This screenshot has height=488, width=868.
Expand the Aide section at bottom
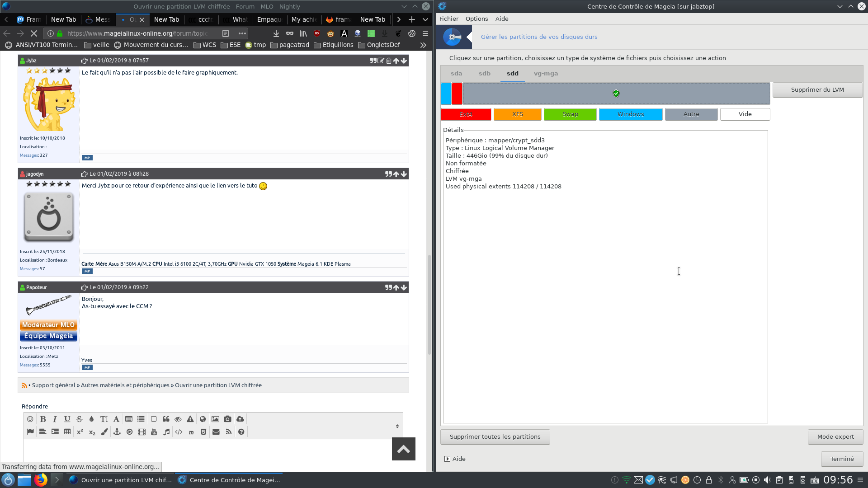pyautogui.click(x=454, y=459)
